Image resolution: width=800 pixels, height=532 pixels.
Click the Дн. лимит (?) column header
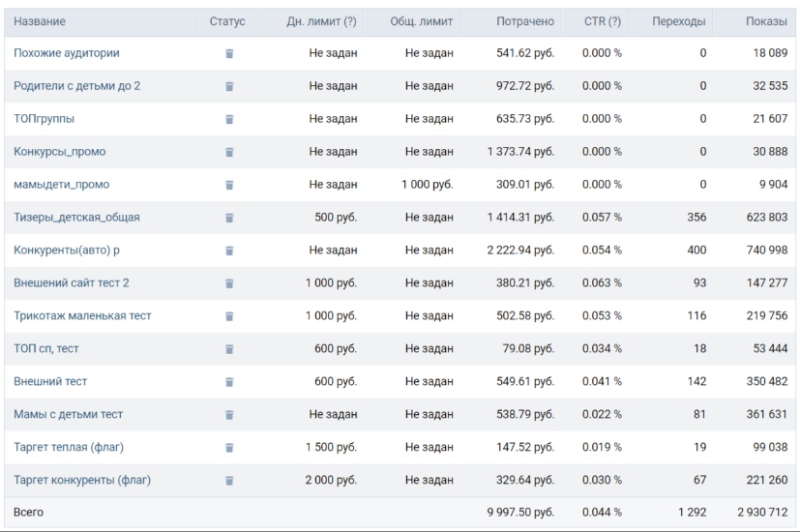pos(321,21)
